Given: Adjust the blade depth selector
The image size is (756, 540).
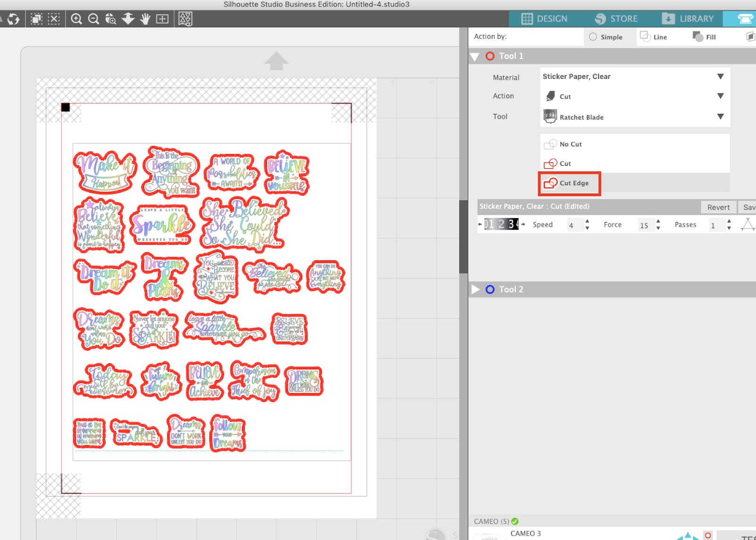Looking at the screenshot, I should 501,224.
